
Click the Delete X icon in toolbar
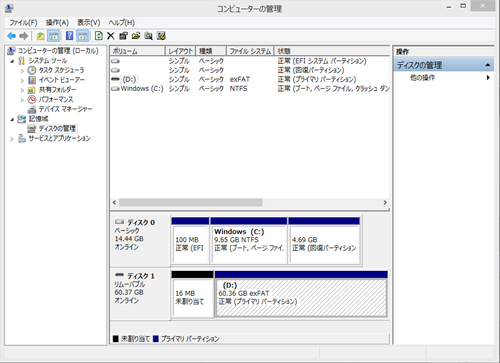111,36
